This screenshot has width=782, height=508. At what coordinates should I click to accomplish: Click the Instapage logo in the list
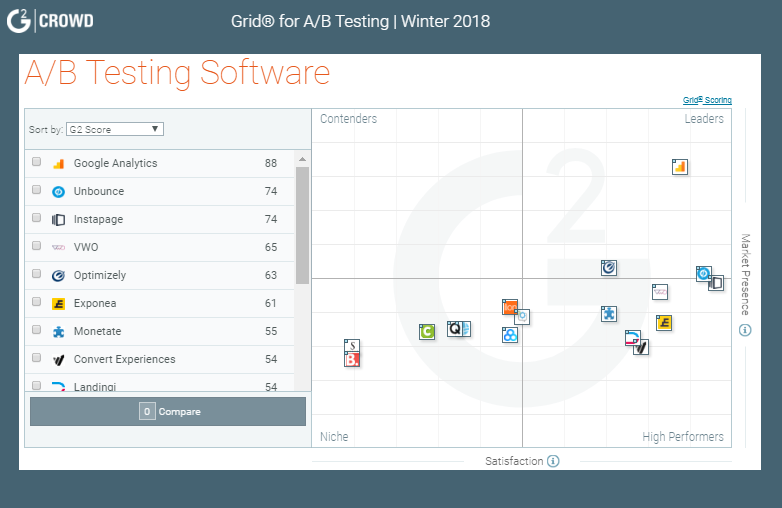[x=58, y=219]
